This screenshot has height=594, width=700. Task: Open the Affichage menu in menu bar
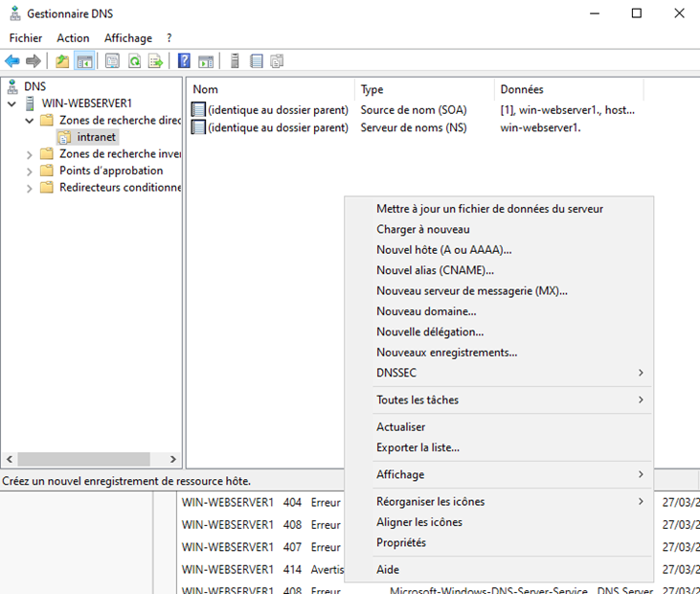pyautogui.click(x=128, y=38)
